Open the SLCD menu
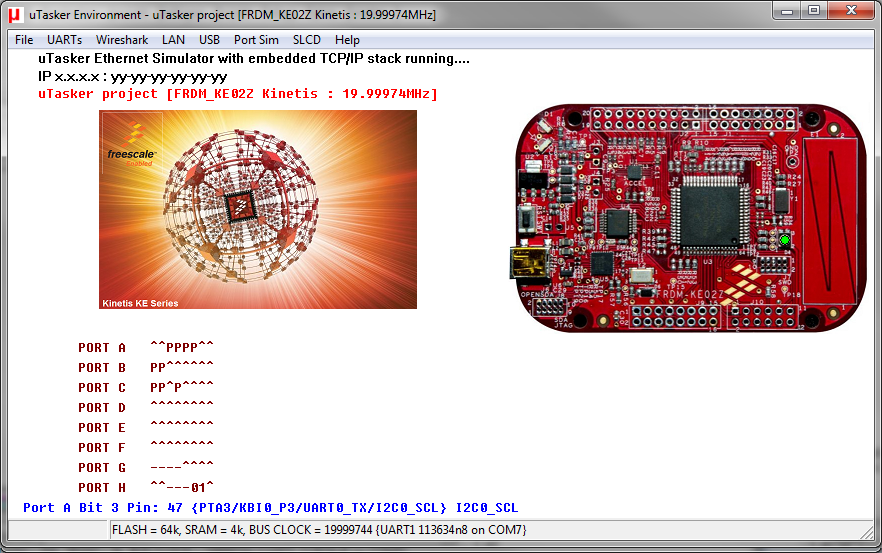The height and width of the screenshot is (553, 882). (x=307, y=40)
